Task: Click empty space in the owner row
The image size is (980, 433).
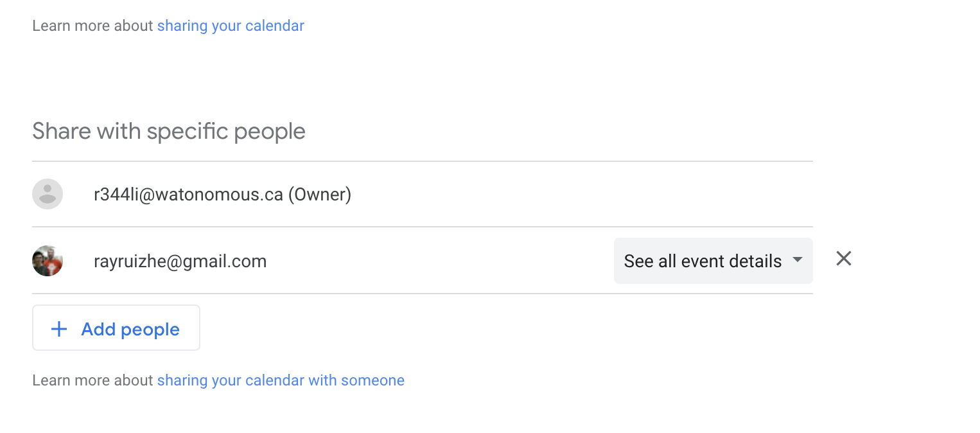Action: 578,194
